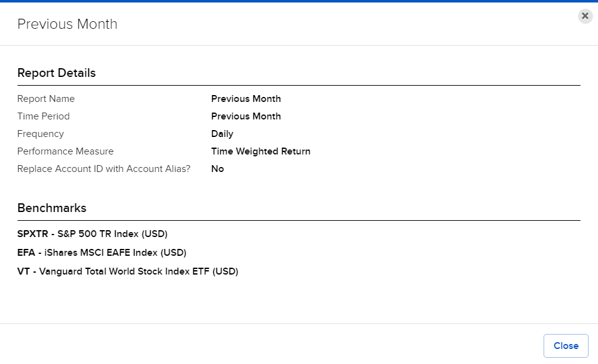Select the EFA iShares MSCI EAFE Index entry
The image size is (598, 364).
click(x=101, y=252)
